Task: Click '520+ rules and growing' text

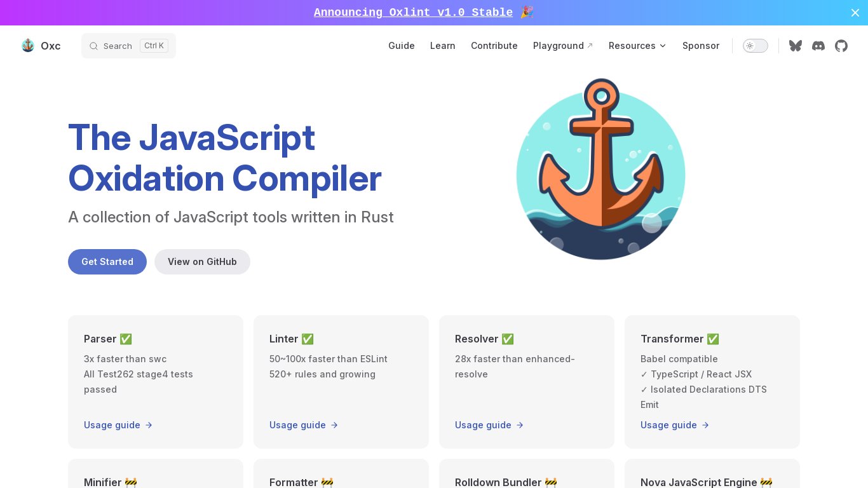Action: click(x=322, y=374)
